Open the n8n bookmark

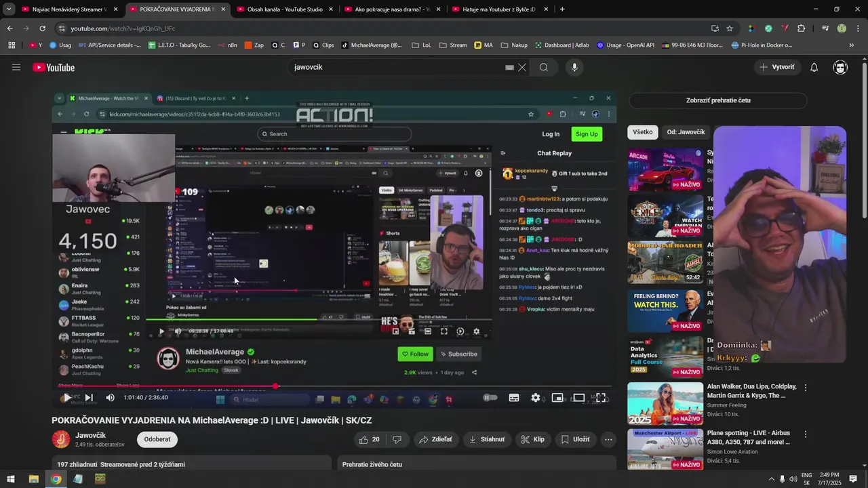point(227,45)
